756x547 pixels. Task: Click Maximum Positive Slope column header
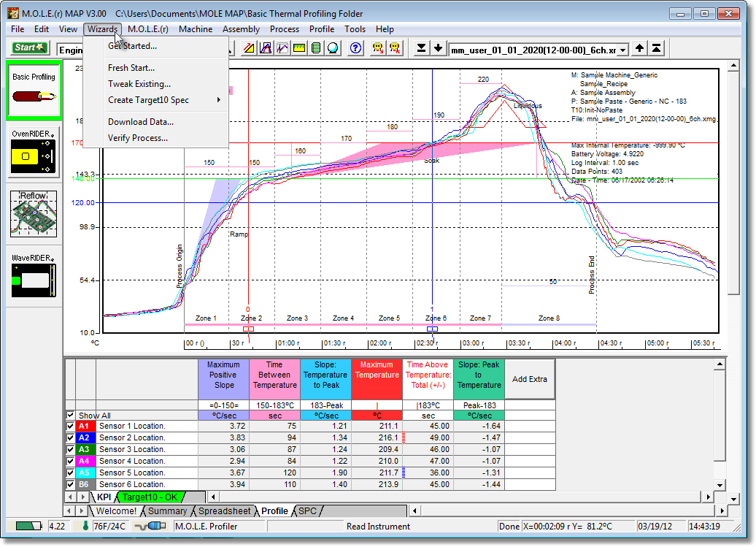tap(224, 379)
